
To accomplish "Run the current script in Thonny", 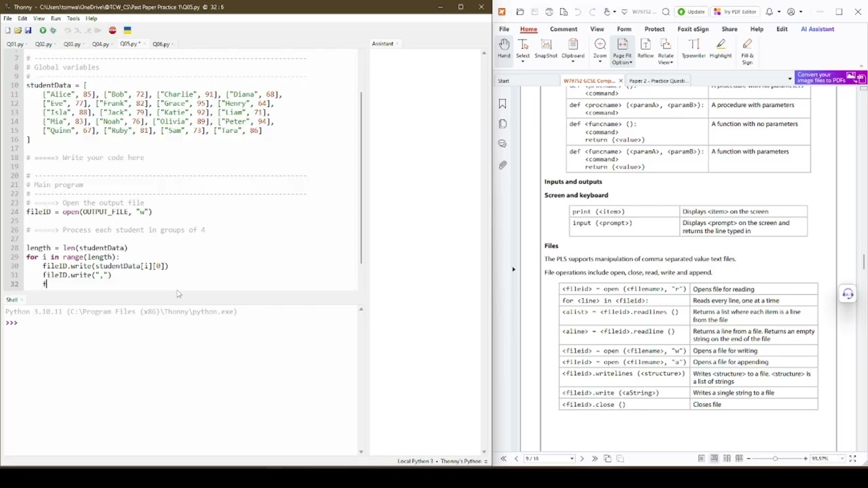I will click(43, 30).
